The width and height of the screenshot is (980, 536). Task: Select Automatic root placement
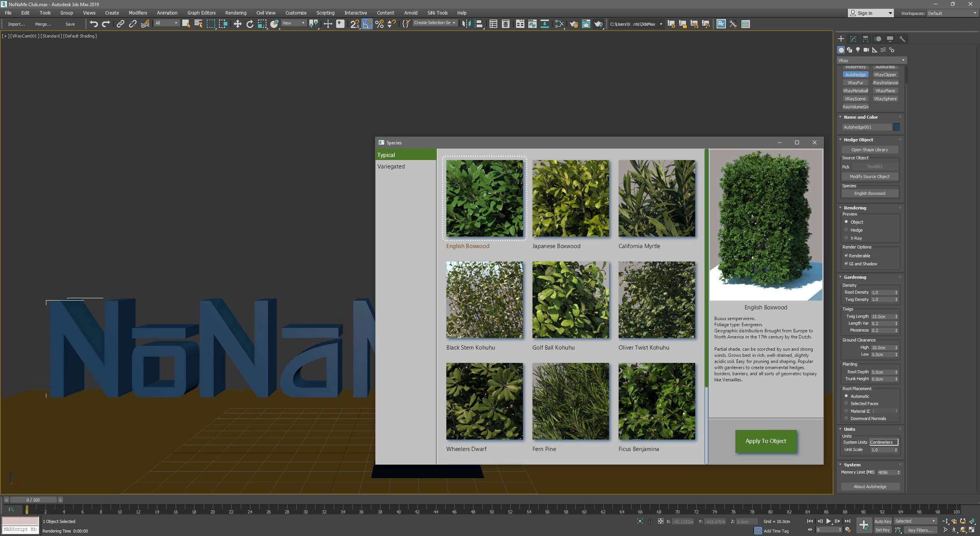(x=846, y=396)
